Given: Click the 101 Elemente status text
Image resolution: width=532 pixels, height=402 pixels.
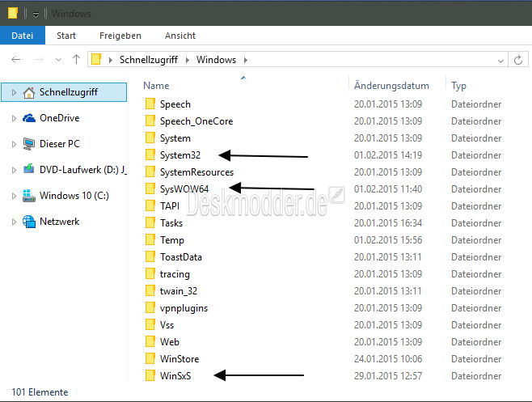Looking at the screenshot, I should (x=40, y=392).
